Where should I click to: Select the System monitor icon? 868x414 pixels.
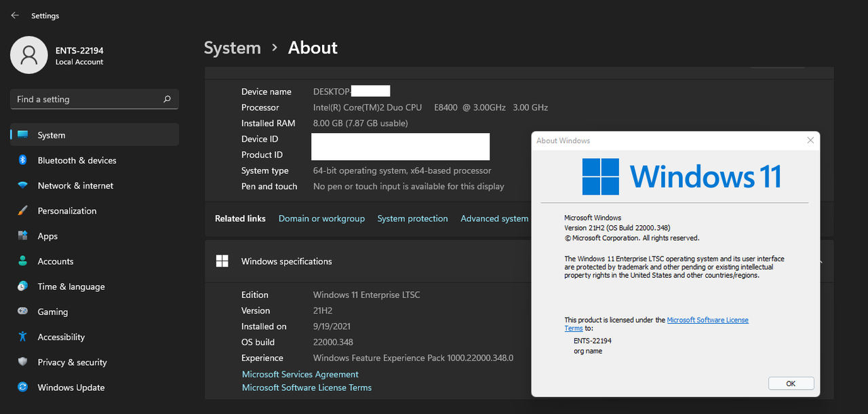[23, 135]
